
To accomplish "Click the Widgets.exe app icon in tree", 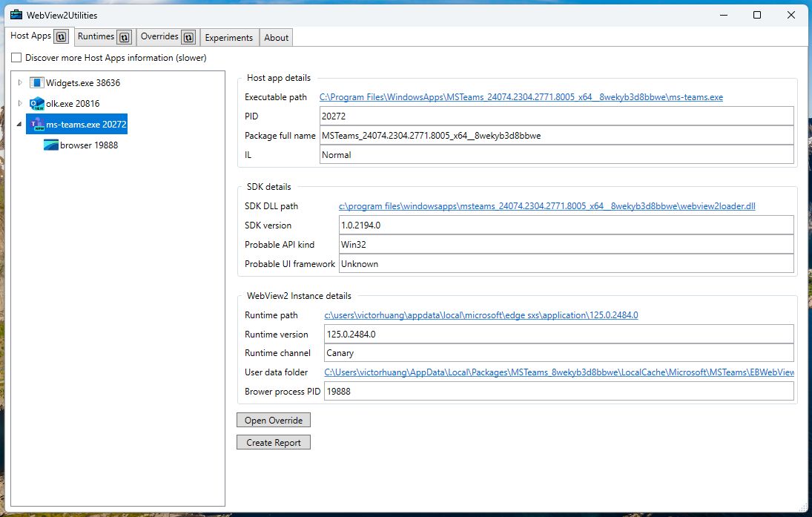I will (37, 82).
